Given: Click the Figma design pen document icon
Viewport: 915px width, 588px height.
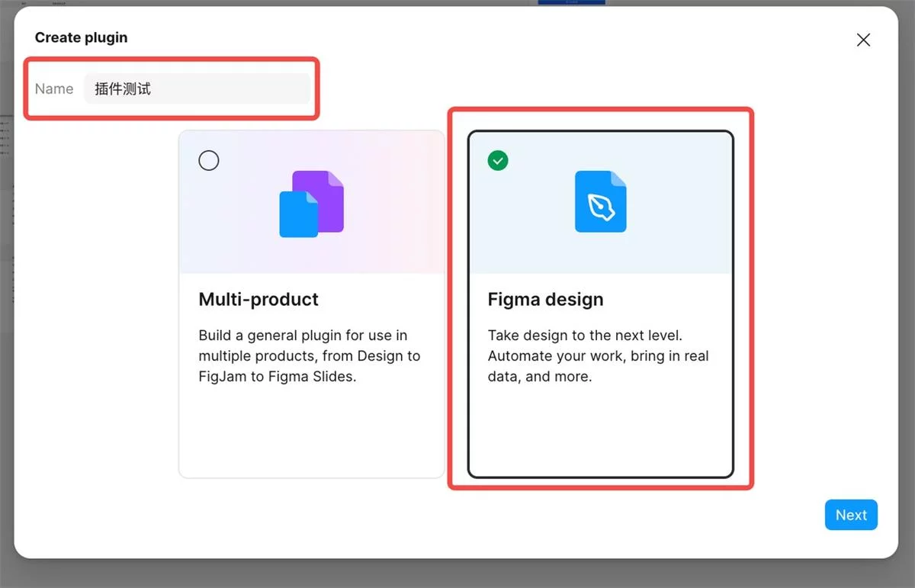Looking at the screenshot, I should [x=600, y=202].
